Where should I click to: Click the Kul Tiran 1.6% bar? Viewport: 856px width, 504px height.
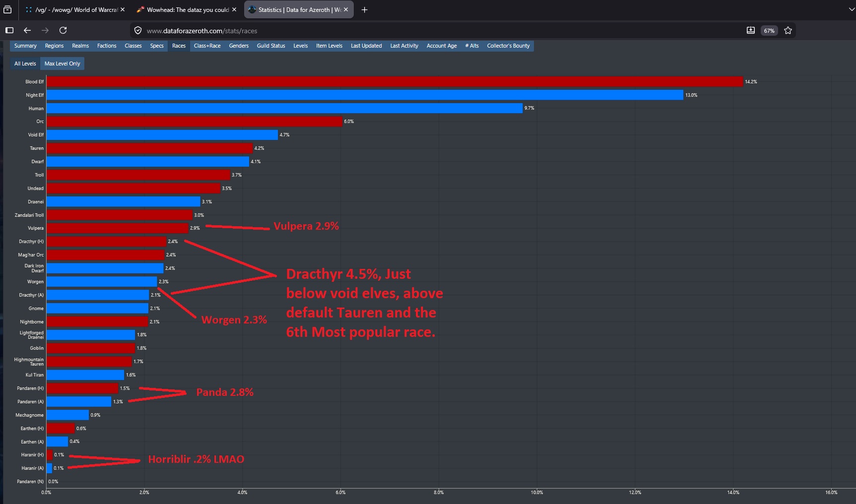pos(85,375)
